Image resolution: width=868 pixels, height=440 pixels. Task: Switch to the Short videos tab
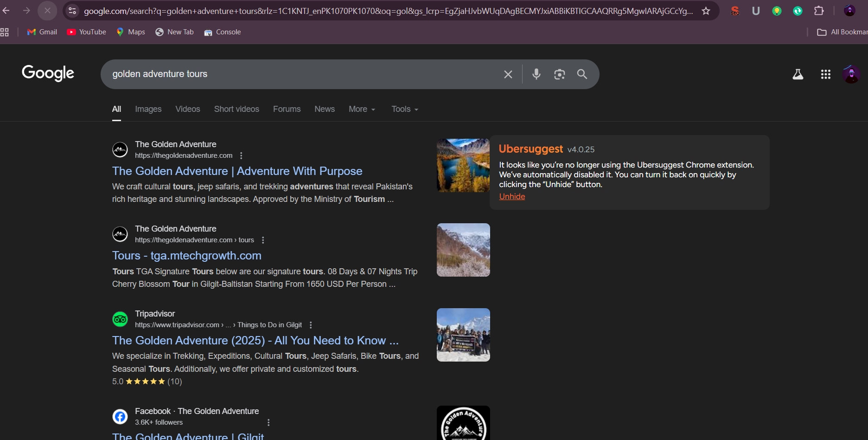[236, 109]
